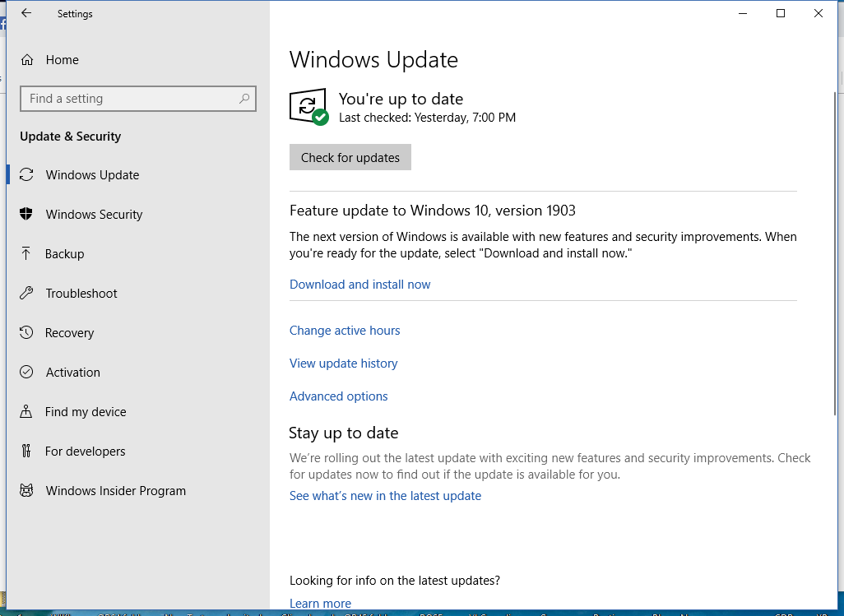Open Windows Insider Program settings
Image resolution: width=844 pixels, height=616 pixels.
[138, 490]
